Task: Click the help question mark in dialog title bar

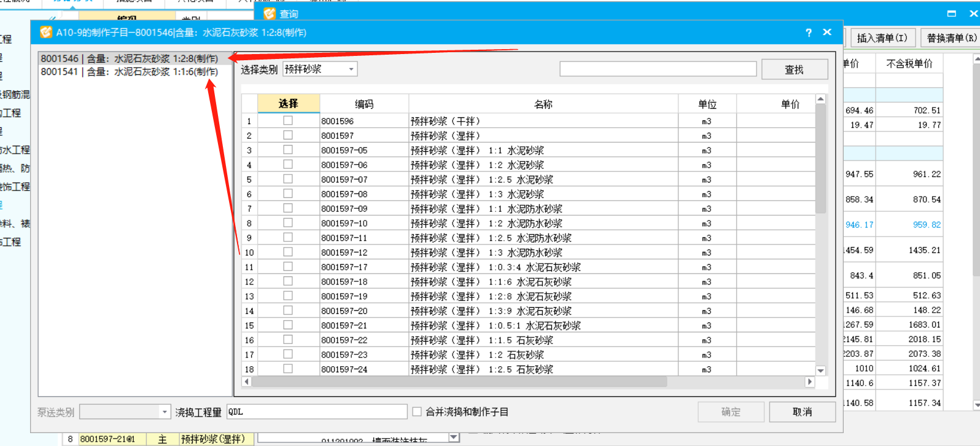Action: pyautogui.click(x=809, y=33)
